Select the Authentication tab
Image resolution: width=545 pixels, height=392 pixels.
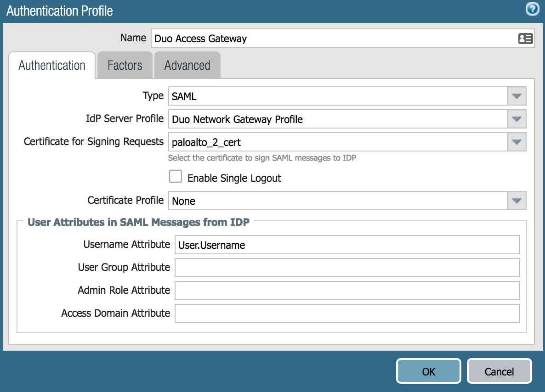pyautogui.click(x=51, y=65)
